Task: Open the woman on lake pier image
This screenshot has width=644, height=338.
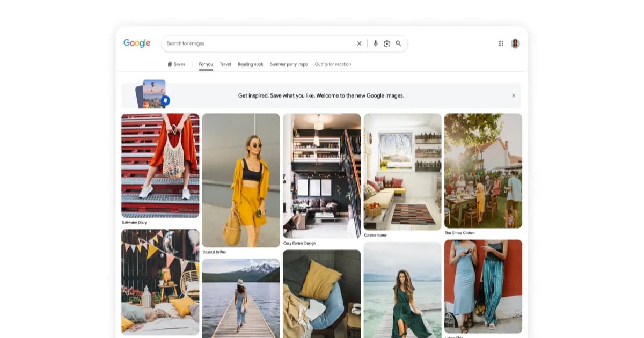Action: pyautogui.click(x=241, y=298)
